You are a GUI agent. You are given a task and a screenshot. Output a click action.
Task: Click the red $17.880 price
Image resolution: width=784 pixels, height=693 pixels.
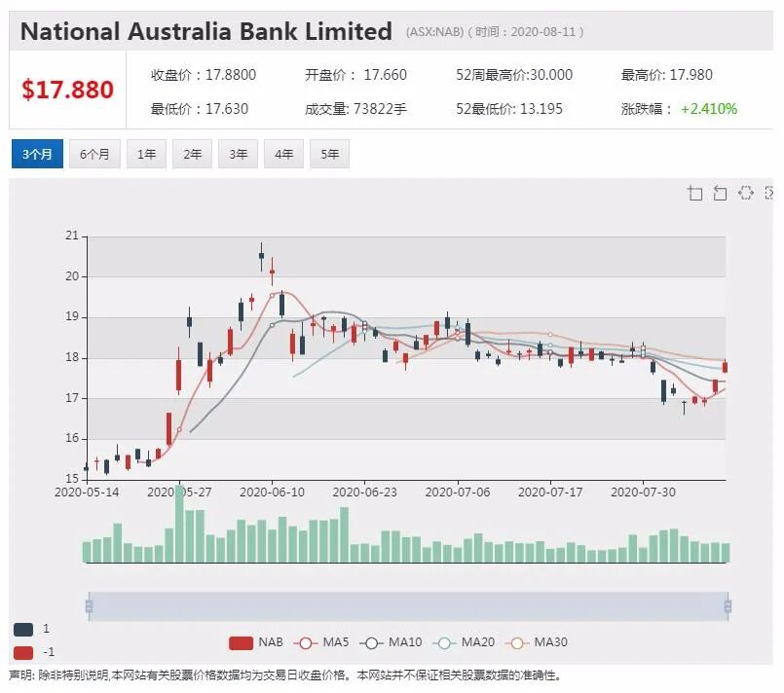click(67, 90)
